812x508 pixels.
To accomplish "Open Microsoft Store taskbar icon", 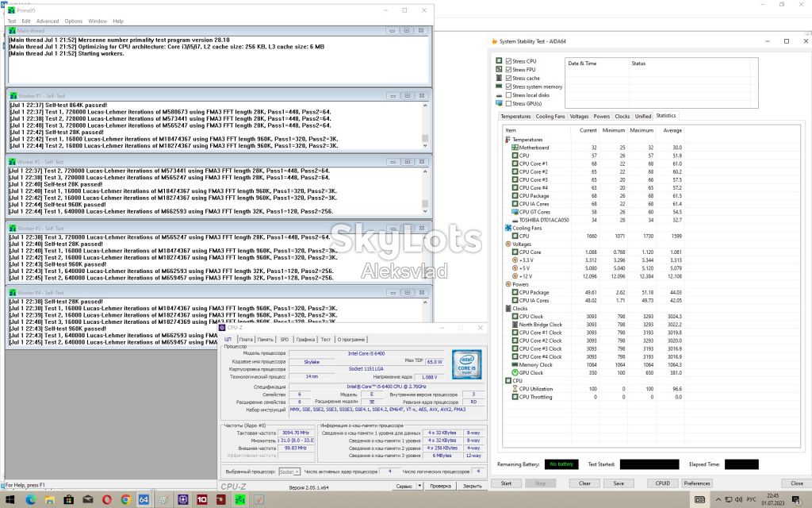I will (68, 500).
